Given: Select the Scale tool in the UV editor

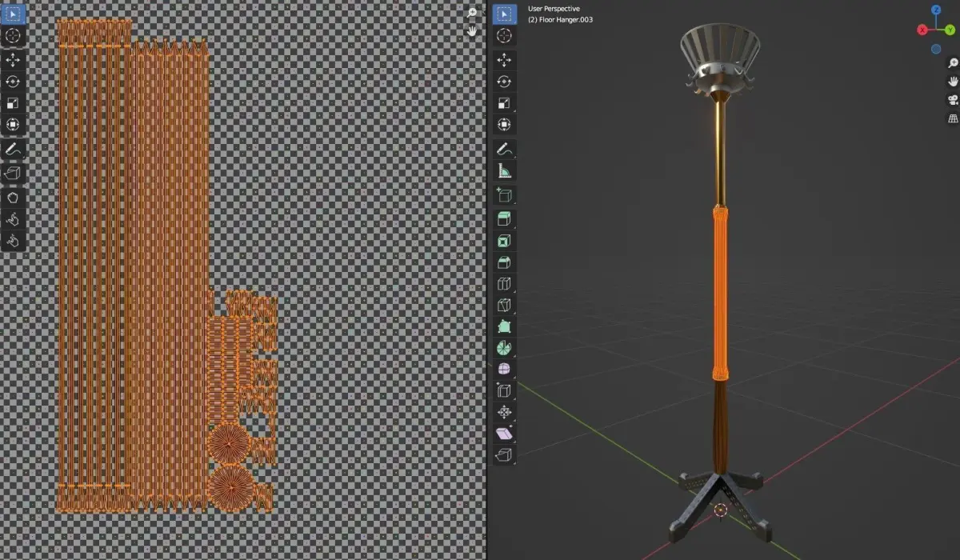Looking at the screenshot, I should 14,103.
